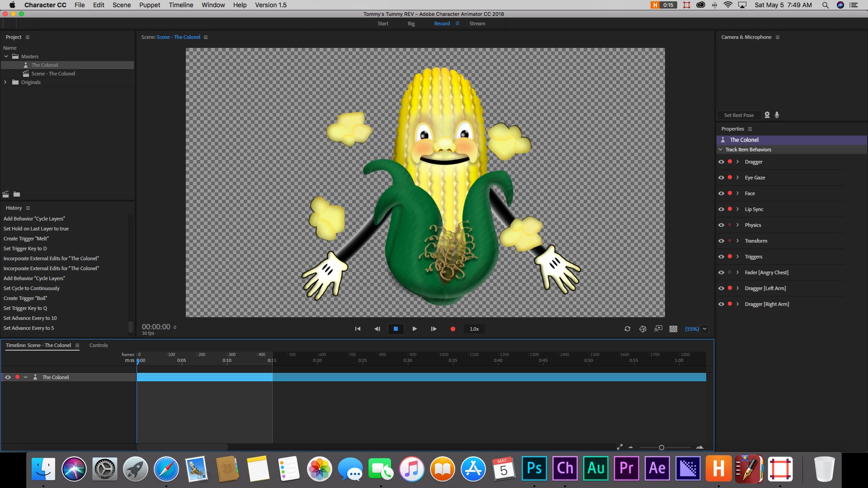The image size is (868, 488).
Task: Click the timeline zoom slider handle
Action: coord(661,447)
